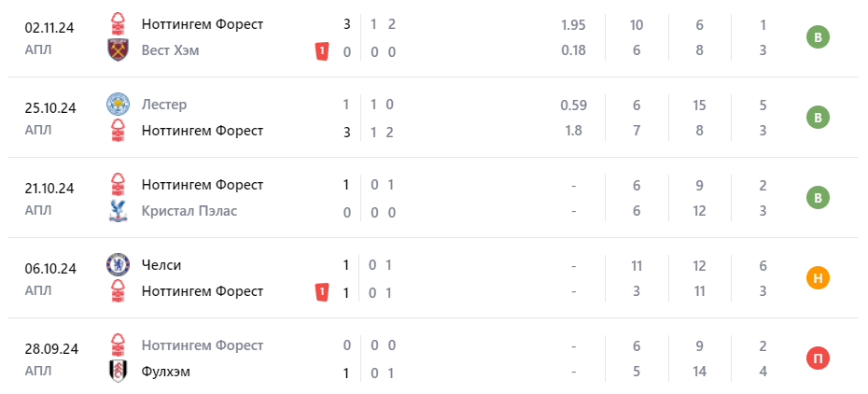The width and height of the screenshot is (868, 394).
Task: Click the green win badge for 02.11.24
Action: tap(818, 37)
